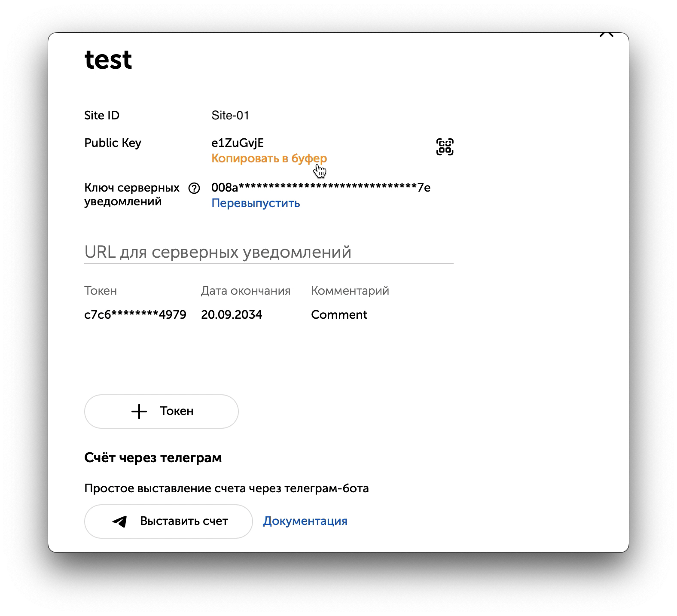Click the Дата окончания column header
Viewport: 677px width, 616px height.
(x=245, y=290)
